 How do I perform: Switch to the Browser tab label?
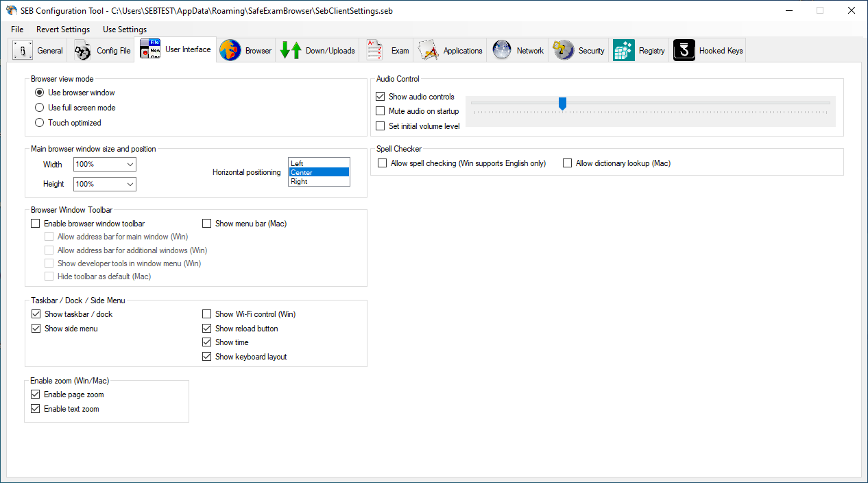coord(258,51)
